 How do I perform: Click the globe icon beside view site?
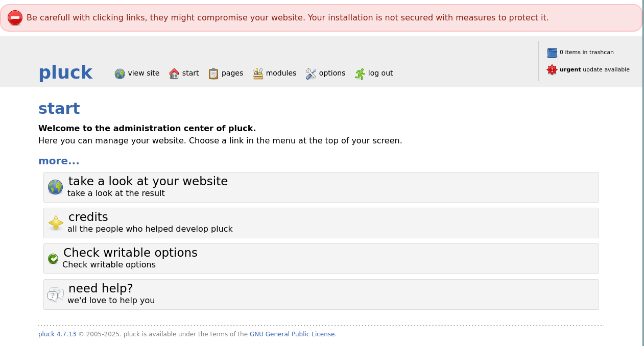(120, 74)
